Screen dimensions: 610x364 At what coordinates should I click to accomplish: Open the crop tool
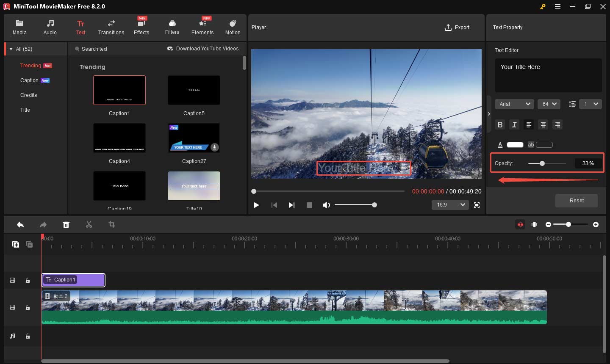point(112,224)
